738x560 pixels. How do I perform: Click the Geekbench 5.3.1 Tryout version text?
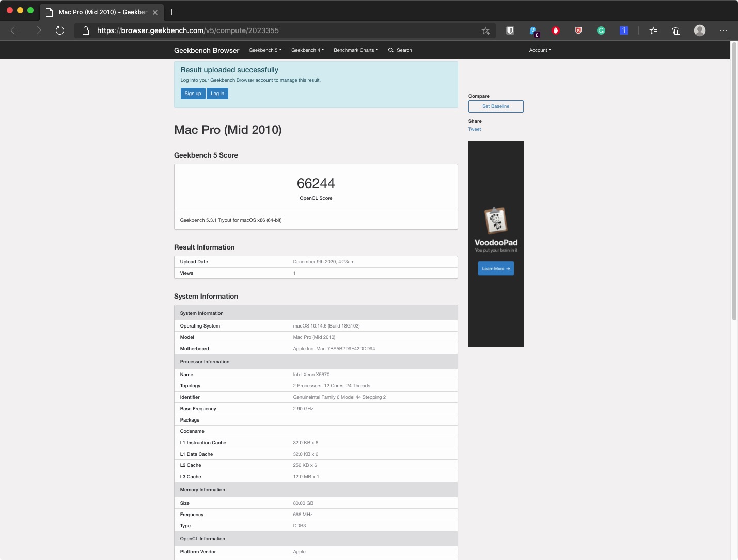[231, 220]
